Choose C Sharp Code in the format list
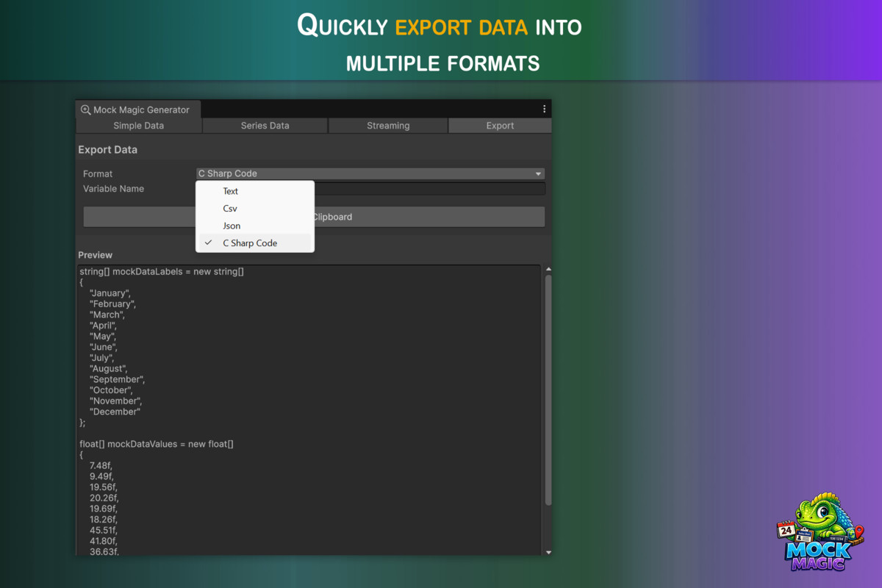Screen dimensions: 882x588 coord(255,243)
